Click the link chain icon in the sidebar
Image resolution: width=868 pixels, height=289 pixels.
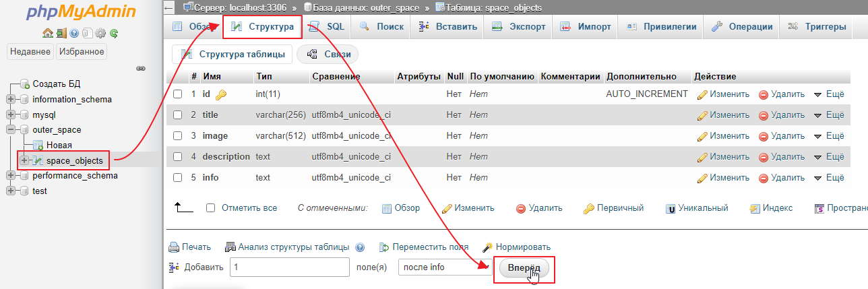pos(141,68)
